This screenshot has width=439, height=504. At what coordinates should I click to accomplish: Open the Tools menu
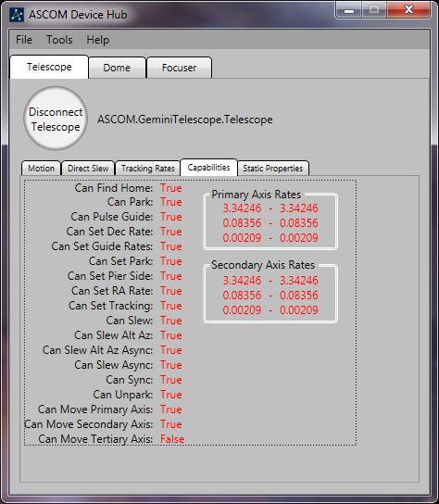(x=59, y=40)
